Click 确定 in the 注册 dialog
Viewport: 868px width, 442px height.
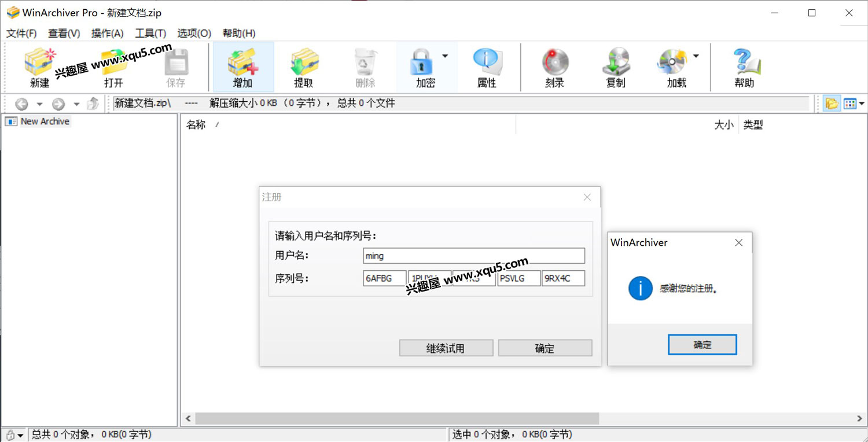[x=545, y=348]
